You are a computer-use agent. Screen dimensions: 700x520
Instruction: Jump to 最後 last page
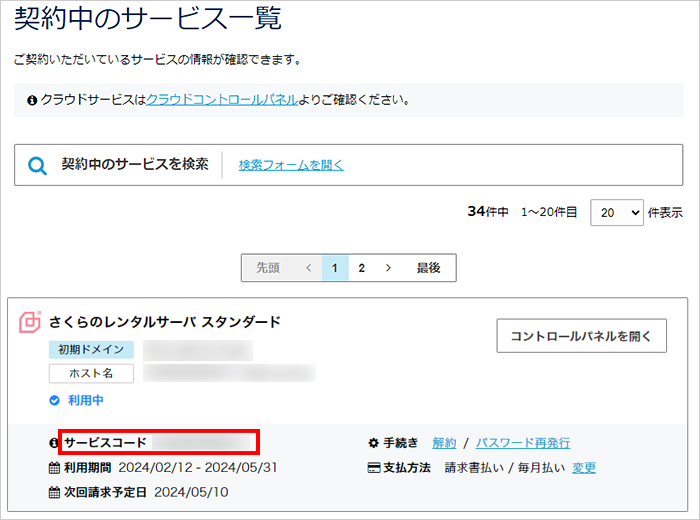click(429, 268)
